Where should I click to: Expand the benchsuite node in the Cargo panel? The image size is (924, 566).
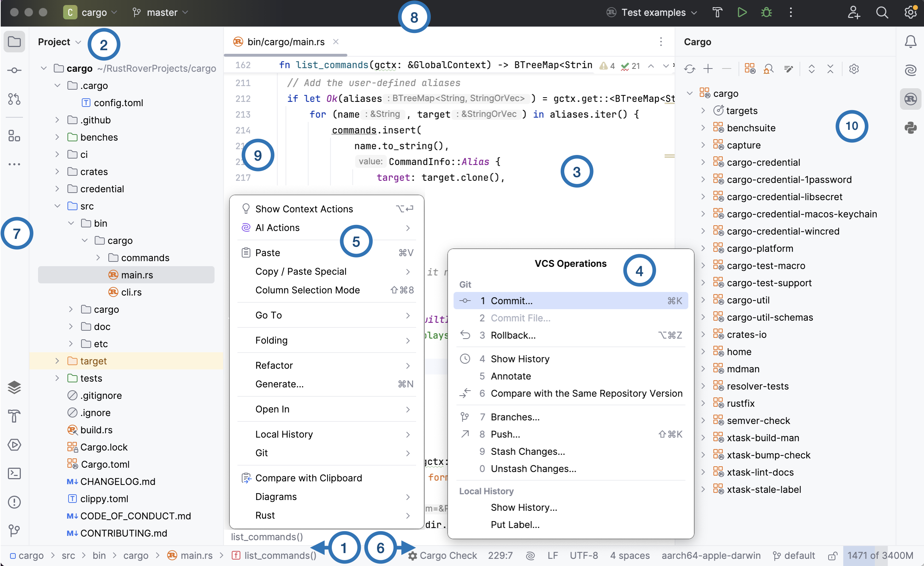pyautogui.click(x=703, y=128)
